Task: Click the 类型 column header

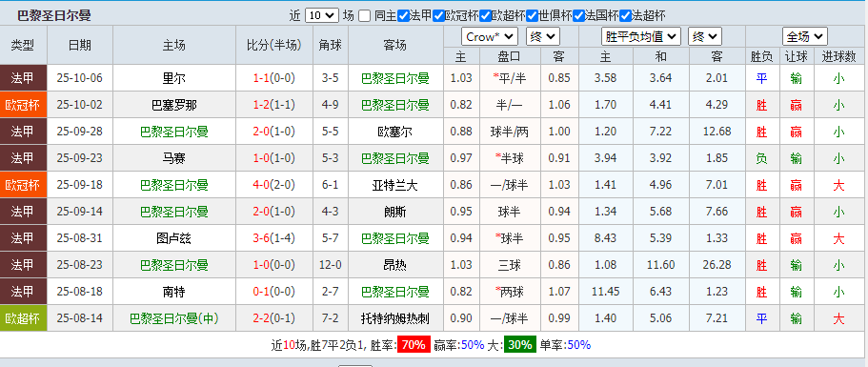Action: [x=23, y=46]
